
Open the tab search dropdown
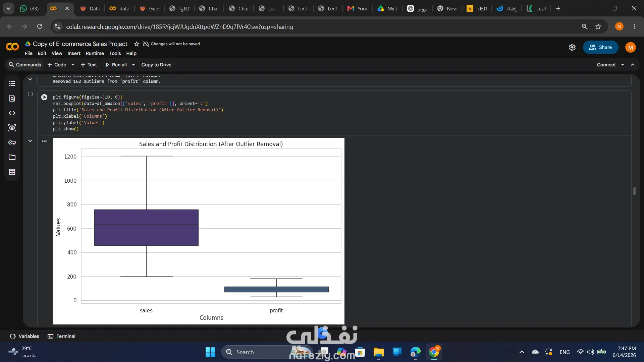[x=8, y=8]
